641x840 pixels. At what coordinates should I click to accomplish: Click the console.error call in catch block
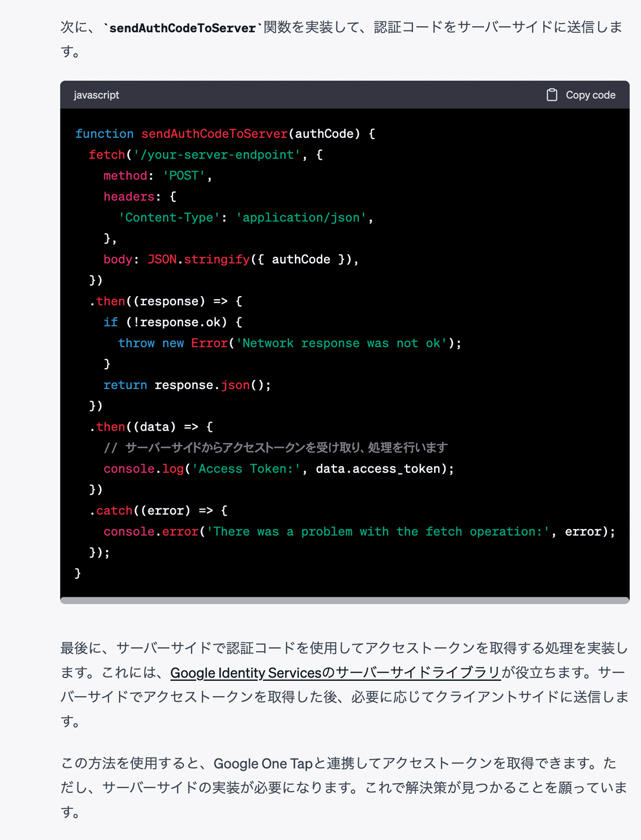pyautogui.click(x=151, y=532)
